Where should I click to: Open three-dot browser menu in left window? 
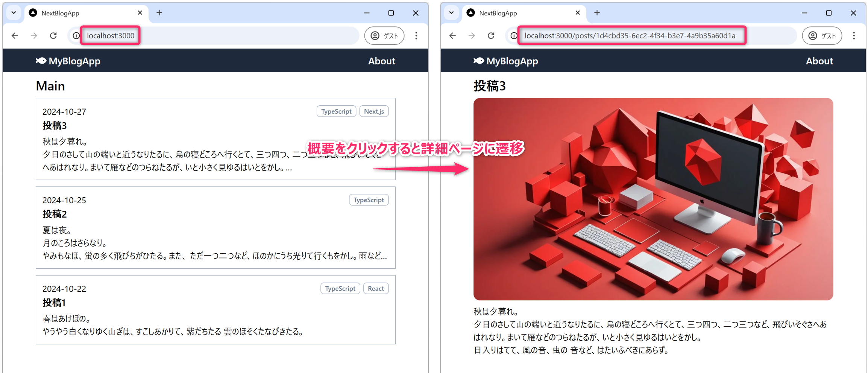tap(416, 36)
